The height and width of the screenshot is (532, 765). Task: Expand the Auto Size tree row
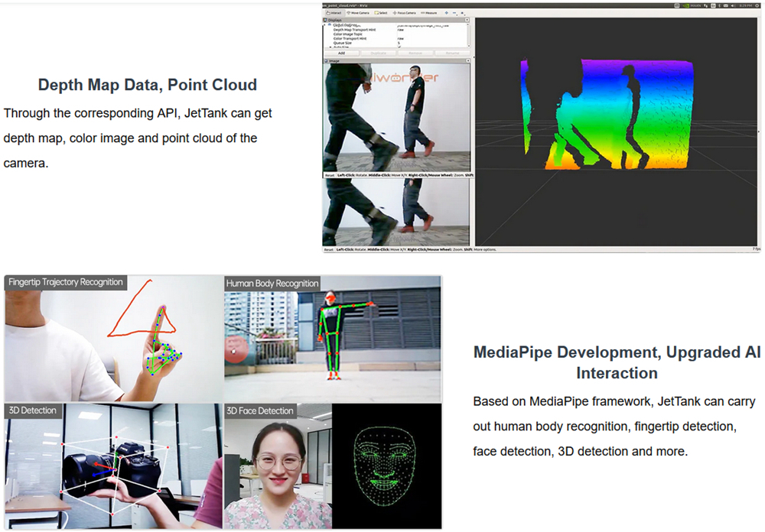[x=329, y=47]
